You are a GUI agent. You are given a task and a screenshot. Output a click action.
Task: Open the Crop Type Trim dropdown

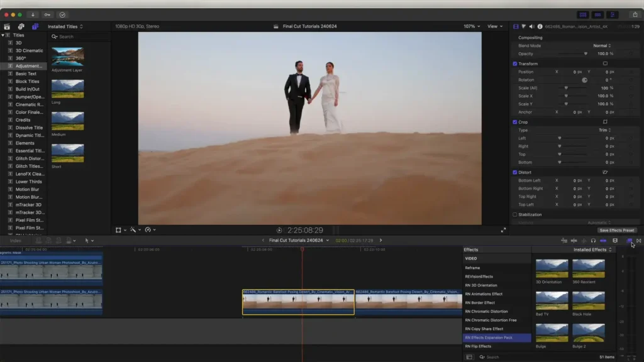tap(604, 130)
